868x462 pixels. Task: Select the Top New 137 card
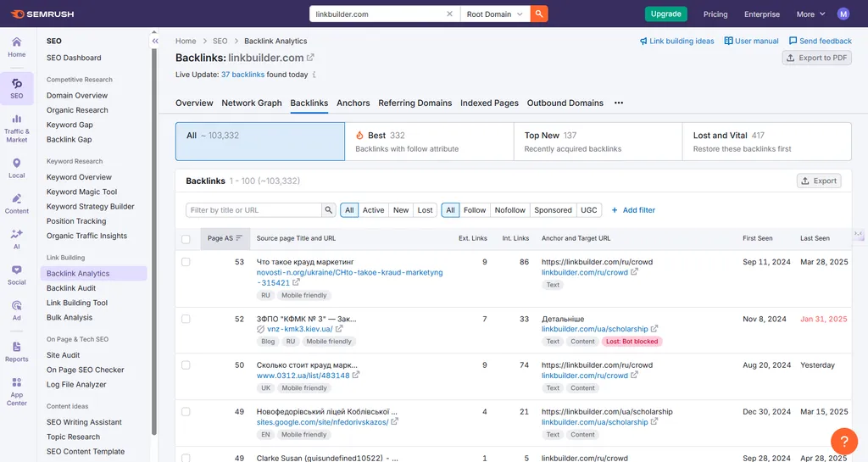click(x=598, y=142)
